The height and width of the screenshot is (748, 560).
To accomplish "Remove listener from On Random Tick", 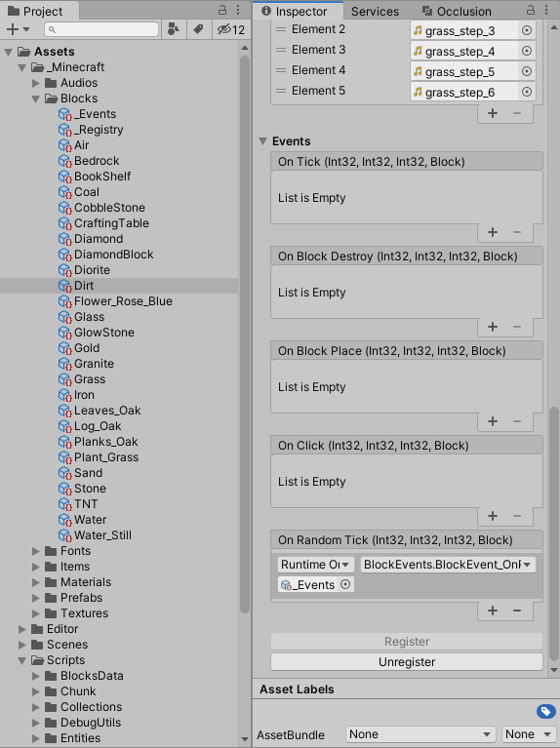I will pos(517,610).
